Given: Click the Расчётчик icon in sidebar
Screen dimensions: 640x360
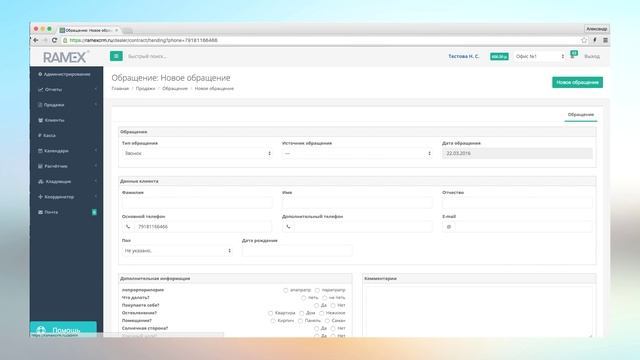Looking at the screenshot, I should tap(40, 166).
